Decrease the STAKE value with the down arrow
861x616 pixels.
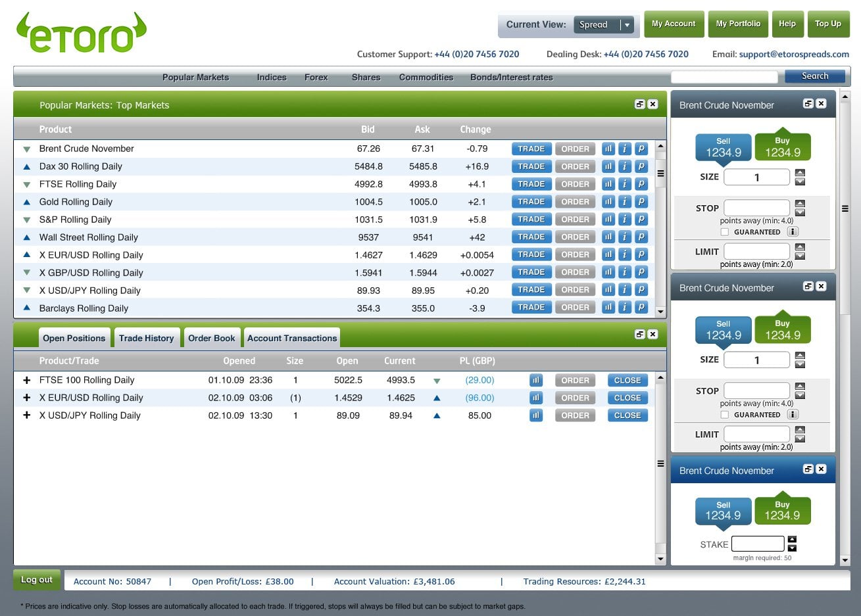pyautogui.click(x=792, y=548)
